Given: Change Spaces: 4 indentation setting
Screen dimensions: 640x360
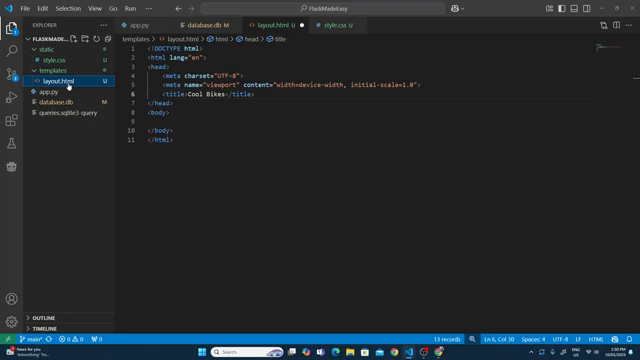Looking at the screenshot, I should 533,339.
